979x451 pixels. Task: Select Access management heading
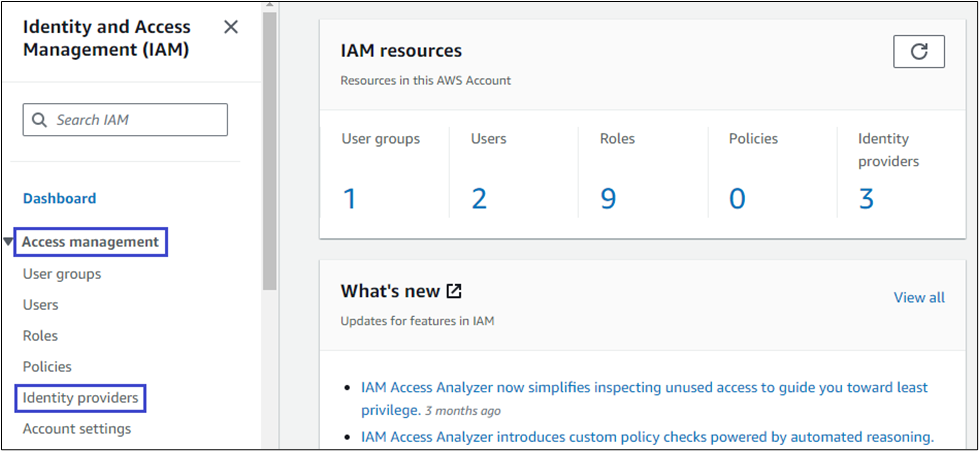pyautogui.click(x=91, y=242)
